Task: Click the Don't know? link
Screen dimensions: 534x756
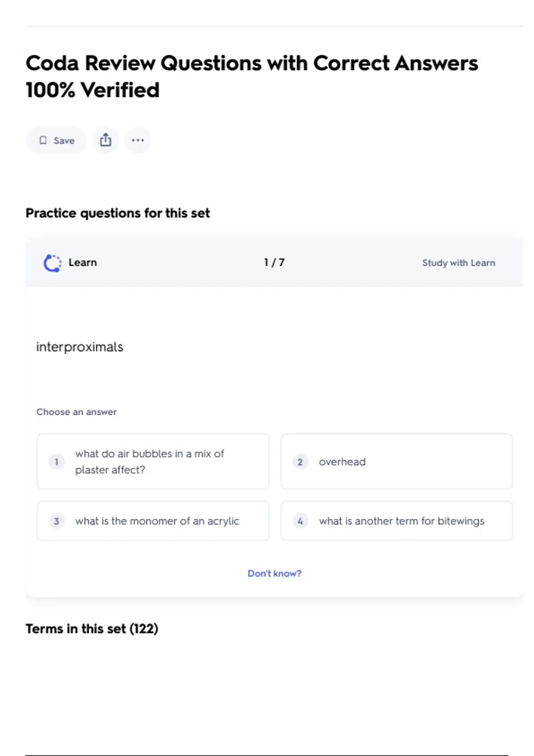Action: (x=275, y=573)
